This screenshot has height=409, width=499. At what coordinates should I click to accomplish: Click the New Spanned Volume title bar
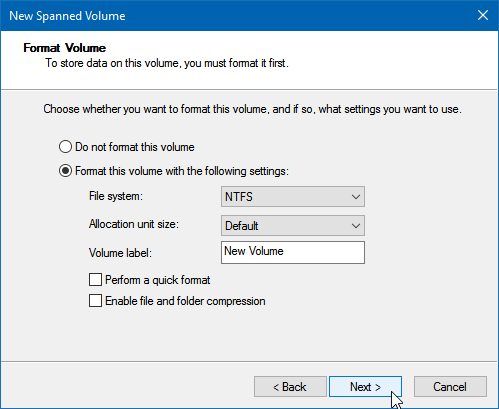point(233,16)
